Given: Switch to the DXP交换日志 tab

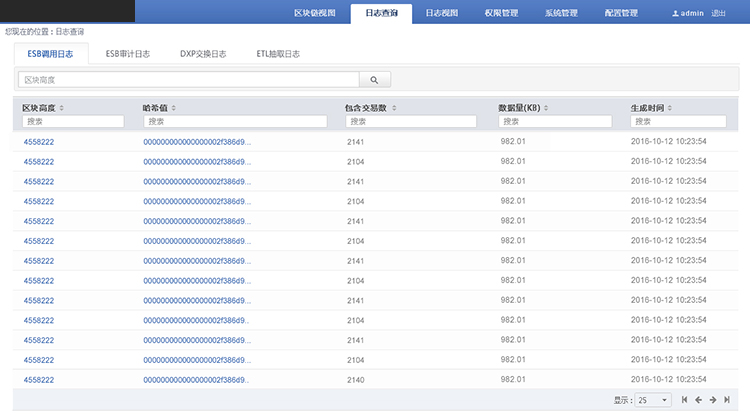Looking at the screenshot, I should (203, 54).
